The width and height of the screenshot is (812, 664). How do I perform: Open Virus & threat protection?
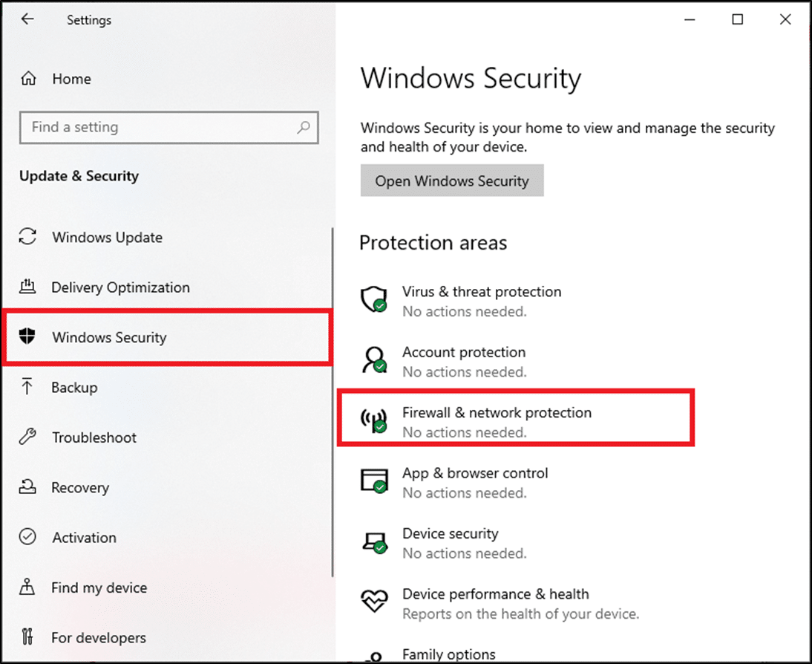coord(481,292)
